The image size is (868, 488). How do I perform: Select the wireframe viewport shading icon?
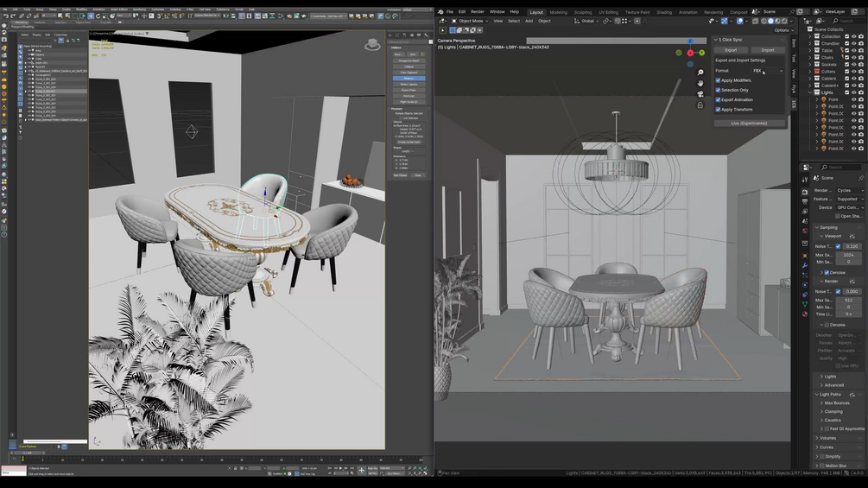[764, 21]
